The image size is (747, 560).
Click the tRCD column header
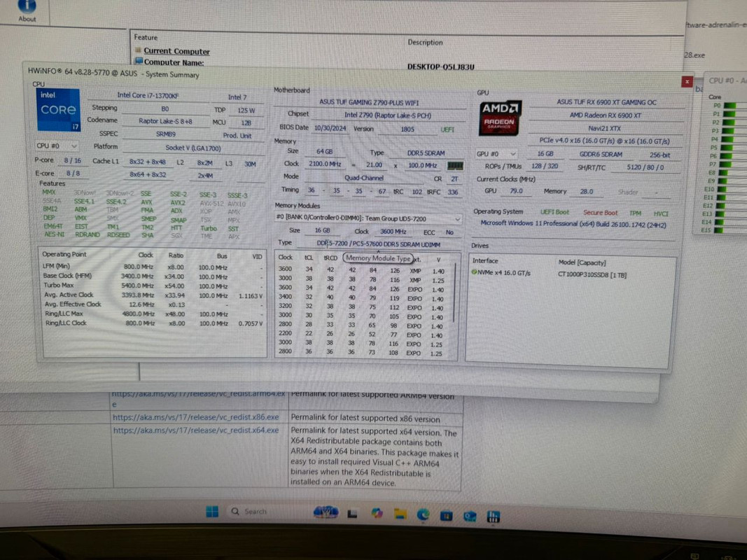click(x=330, y=258)
